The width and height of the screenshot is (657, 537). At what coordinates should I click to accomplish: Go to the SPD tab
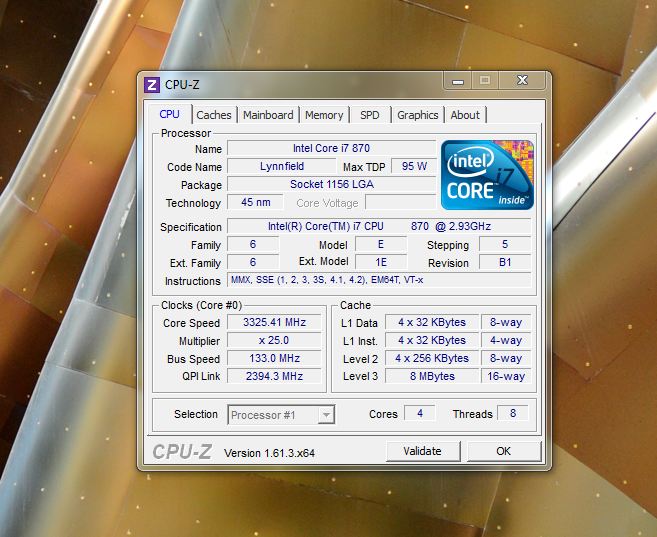point(370,115)
